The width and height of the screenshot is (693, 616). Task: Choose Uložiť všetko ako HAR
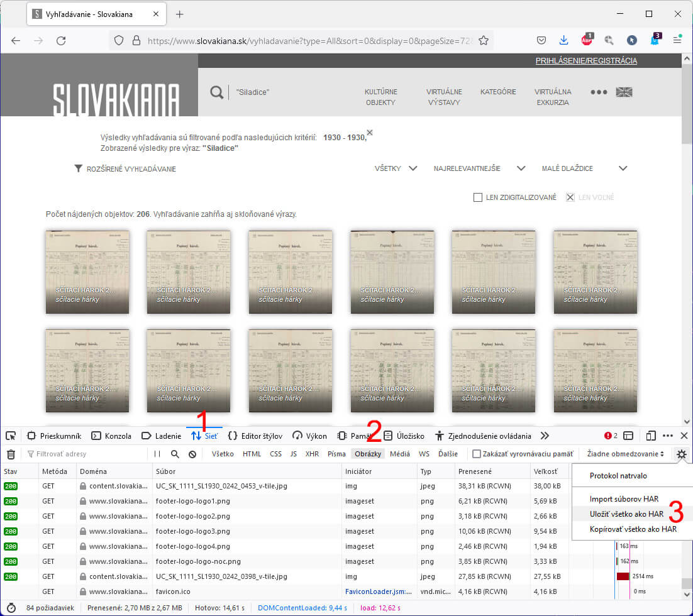point(626,514)
